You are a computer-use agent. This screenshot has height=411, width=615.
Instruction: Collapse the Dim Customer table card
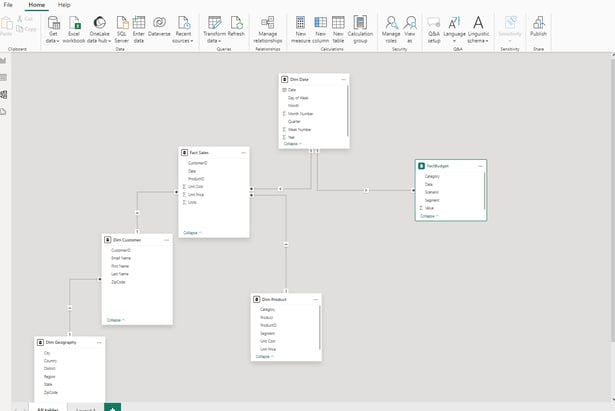(116, 320)
